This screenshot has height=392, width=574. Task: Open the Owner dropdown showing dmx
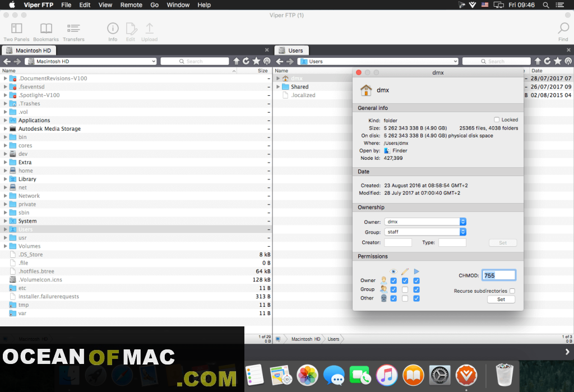click(x=425, y=222)
